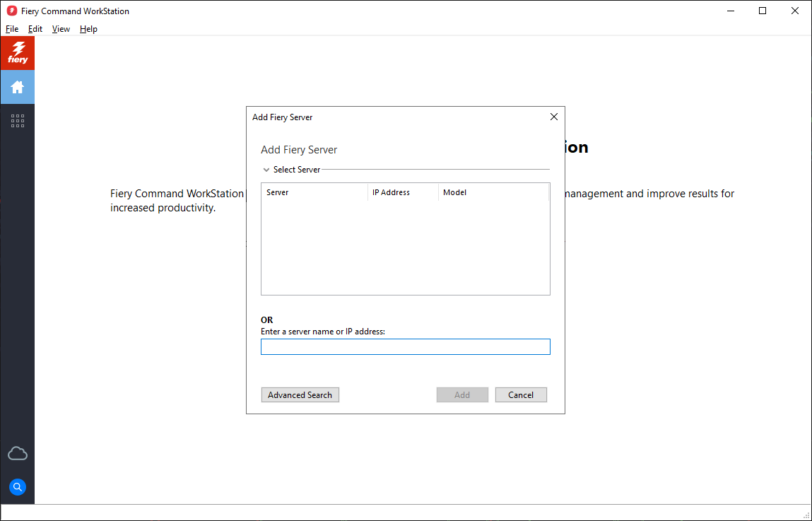This screenshot has height=521, width=812.
Task: Open the apps grid in sidebar
Action: [18, 121]
